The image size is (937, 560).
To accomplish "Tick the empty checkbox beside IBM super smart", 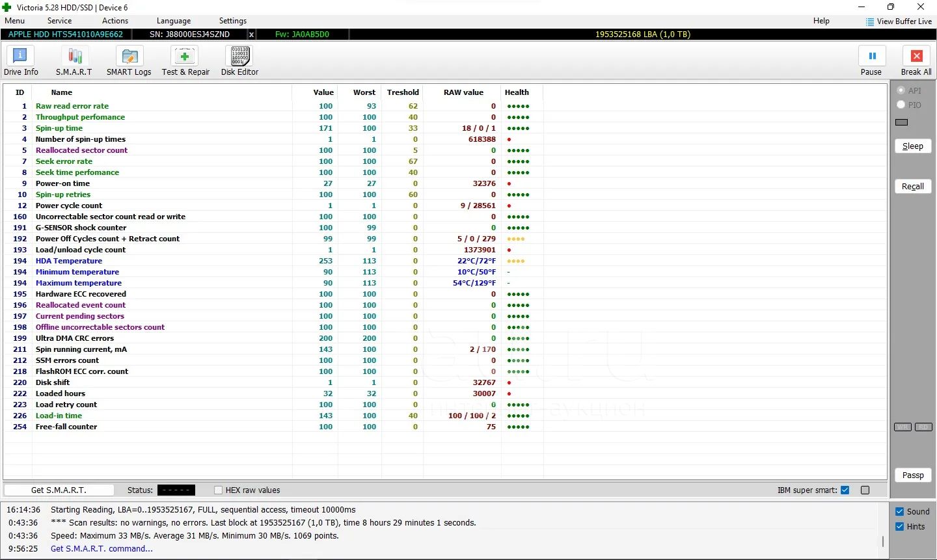I will (x=865, y=490).
